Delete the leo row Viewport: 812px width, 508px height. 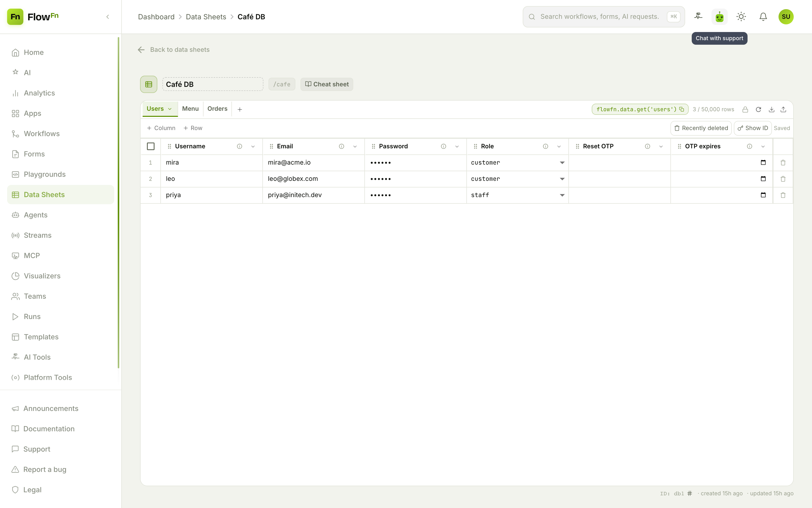click(x=783, y=179)
